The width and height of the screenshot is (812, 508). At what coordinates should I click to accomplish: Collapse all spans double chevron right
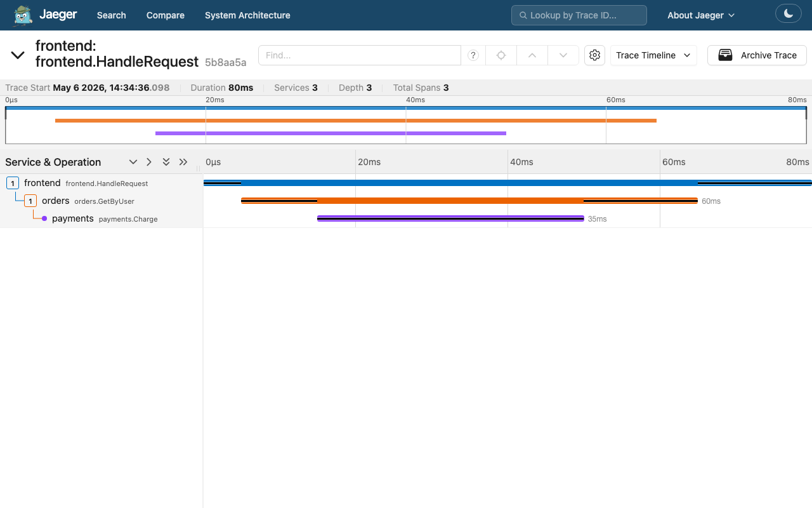[183, 162]
